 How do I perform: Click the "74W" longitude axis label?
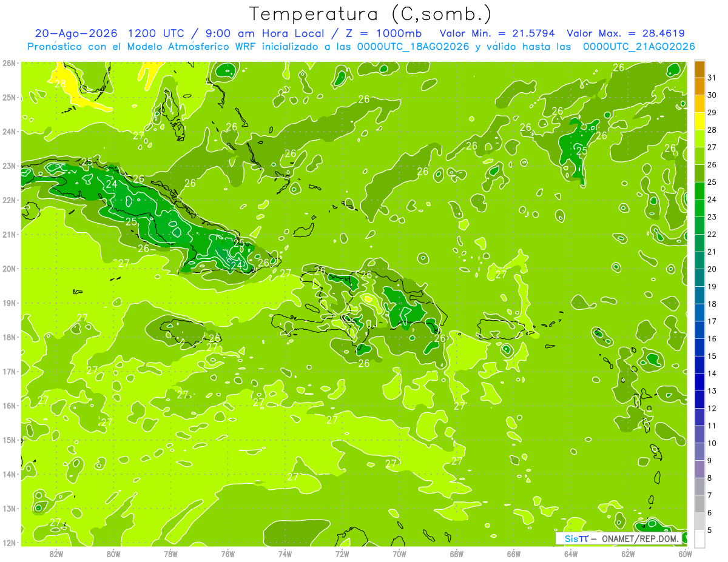285,554
